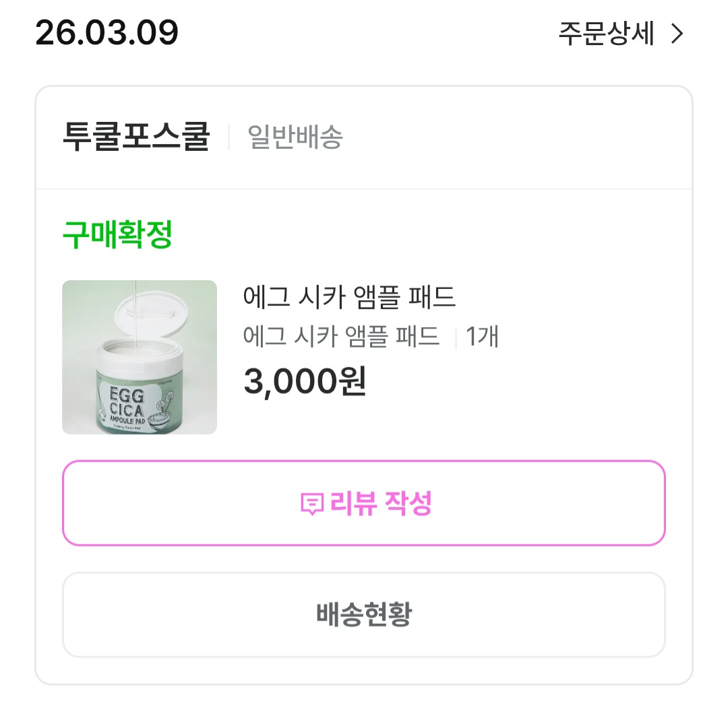Screen dimensions: 728x704
Task: Click the 3,000원 price
Action: point(305,382)
